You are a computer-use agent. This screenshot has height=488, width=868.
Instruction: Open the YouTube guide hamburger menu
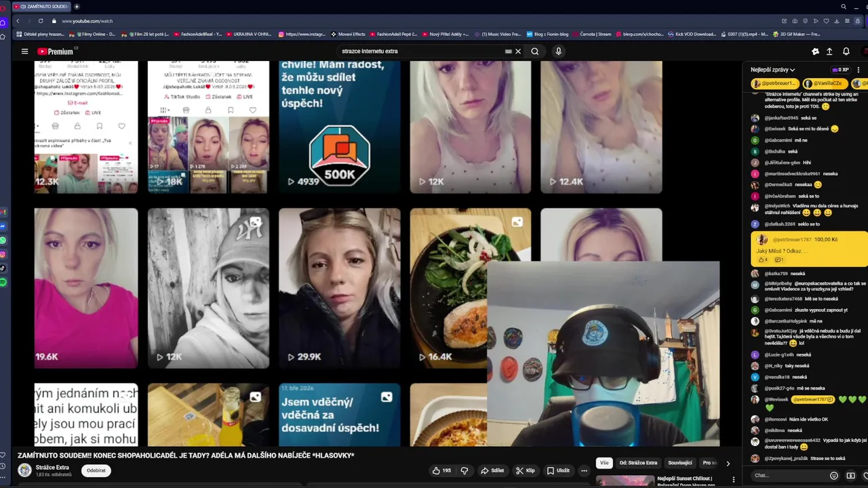click(x=24, y=52)
